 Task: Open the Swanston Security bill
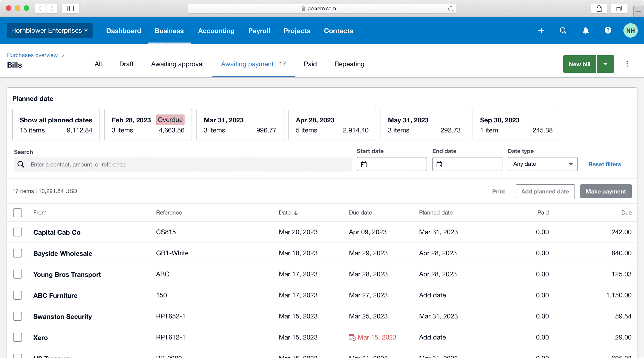tap(63, 316)
